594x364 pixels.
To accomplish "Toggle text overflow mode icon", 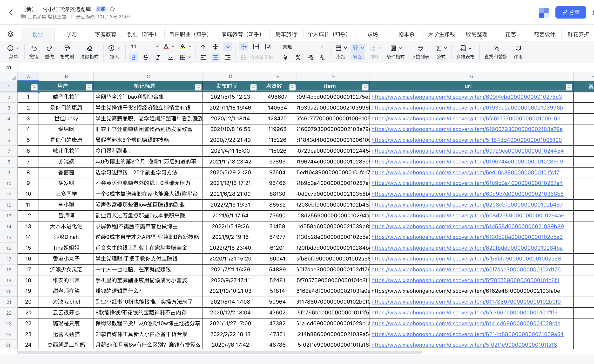I will (x=244, y=47).
